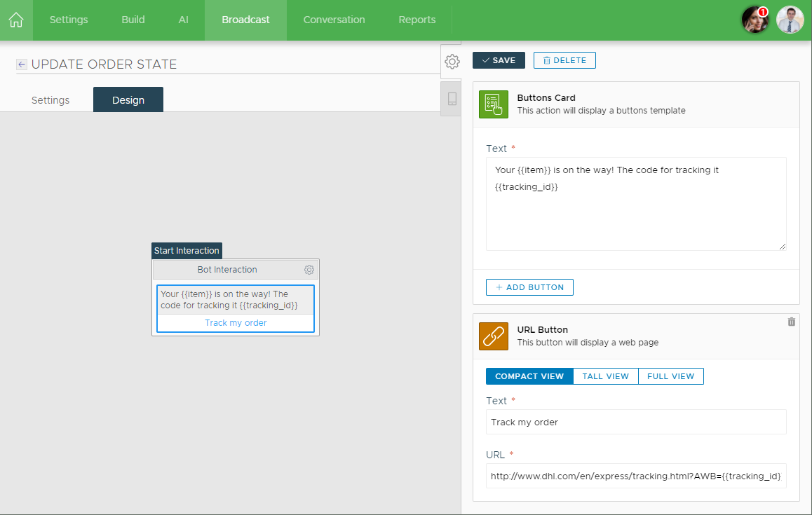Select Tall View option
The width and height of the screenshot is (812, 515).
(605, 376)
